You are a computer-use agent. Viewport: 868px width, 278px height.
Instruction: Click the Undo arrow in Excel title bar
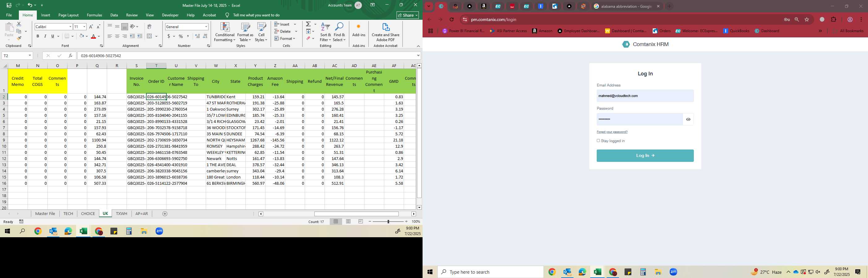click(x=30, y=5)
